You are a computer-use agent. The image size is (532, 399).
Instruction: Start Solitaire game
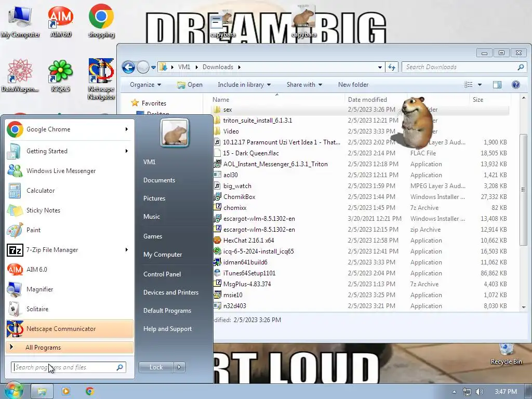[70, 309]
